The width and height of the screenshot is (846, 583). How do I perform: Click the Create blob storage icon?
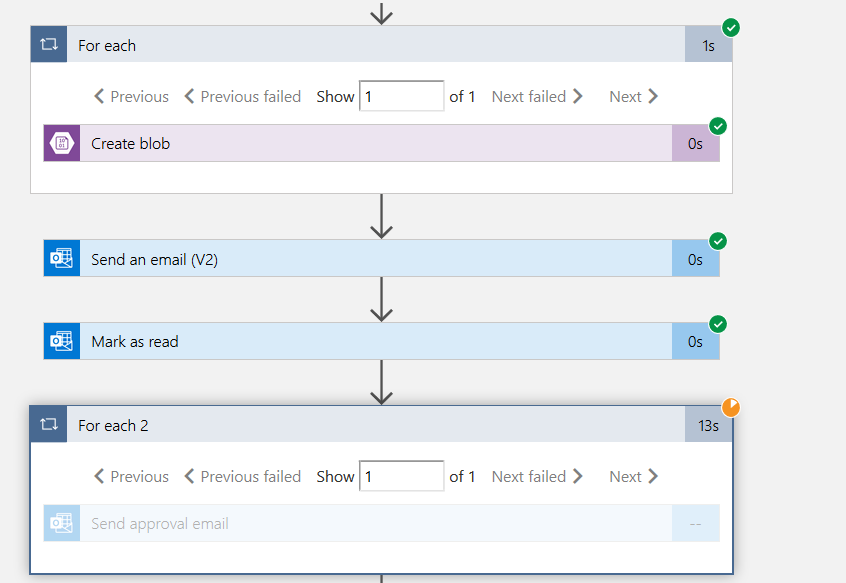(62, 143)
